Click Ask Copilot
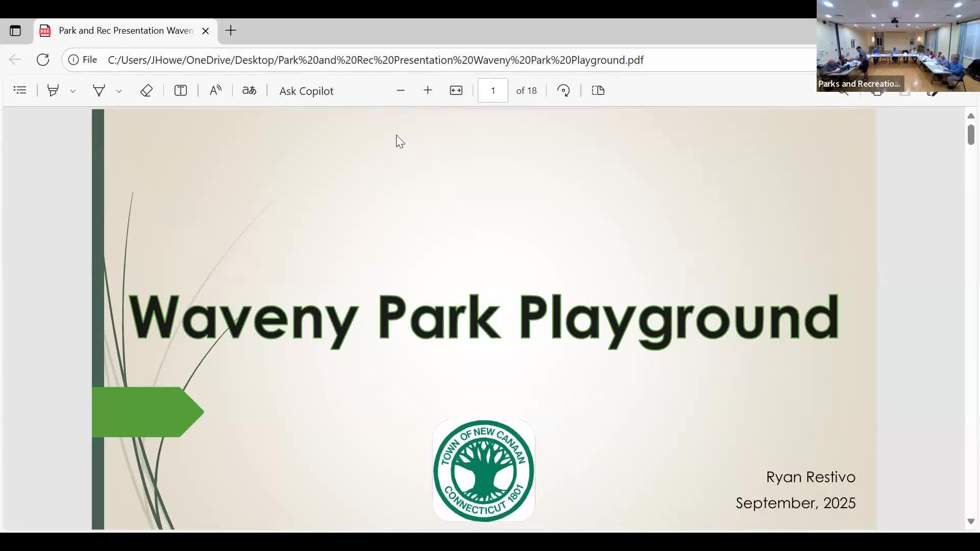 (x=306, y=91)
